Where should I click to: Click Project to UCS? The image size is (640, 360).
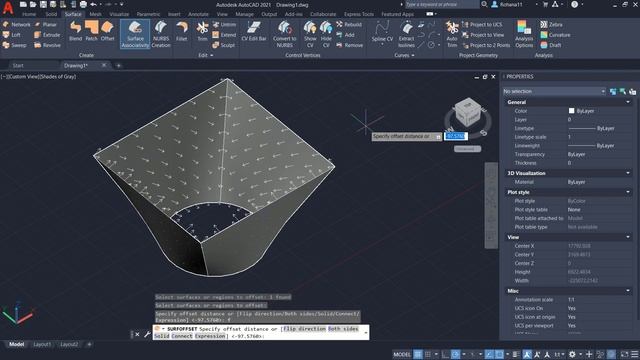click(482, 24)
